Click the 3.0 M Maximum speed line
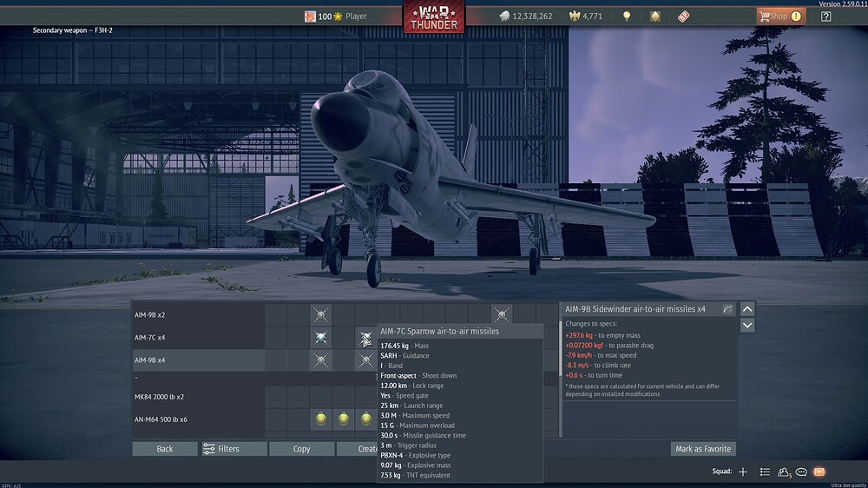This screenshot has width=868, height=488. 415,415
